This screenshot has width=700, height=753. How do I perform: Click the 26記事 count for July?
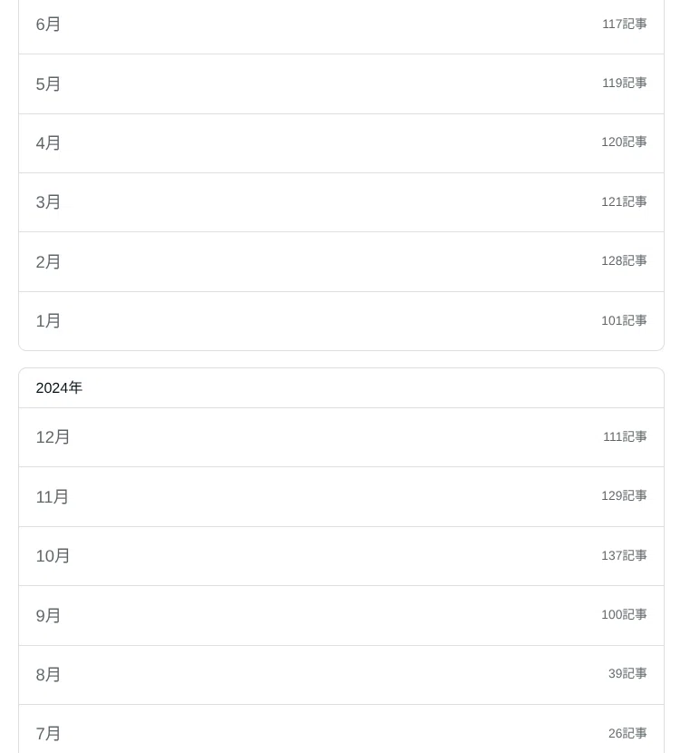[627, 733]
